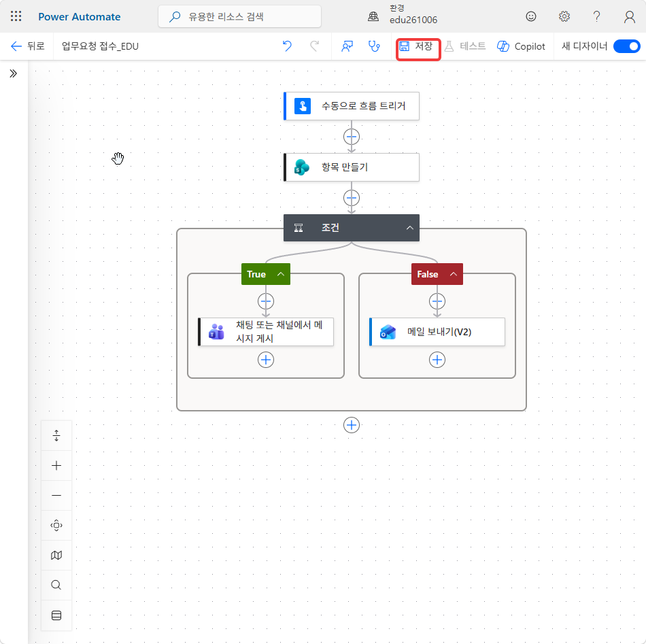The width and height of the screenshot is (646, 644).
Task: Run the flow checker stethoscope
Action: [374, 46]
